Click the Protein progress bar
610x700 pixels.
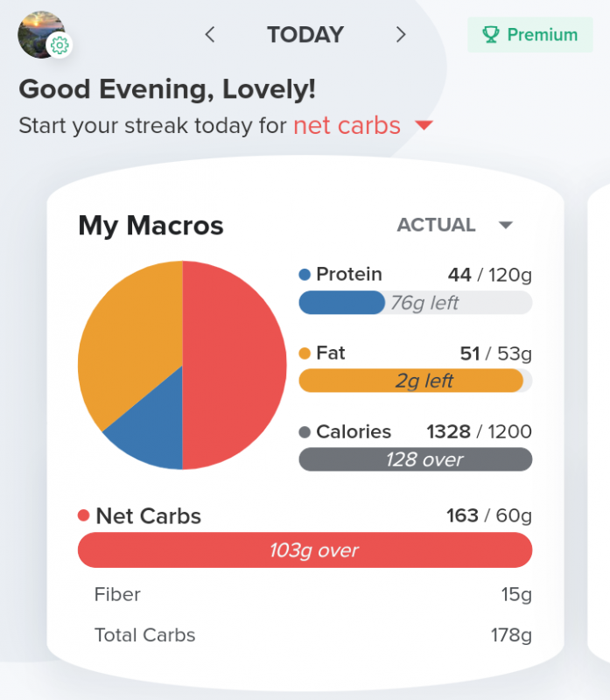click(x=415, y=303)
